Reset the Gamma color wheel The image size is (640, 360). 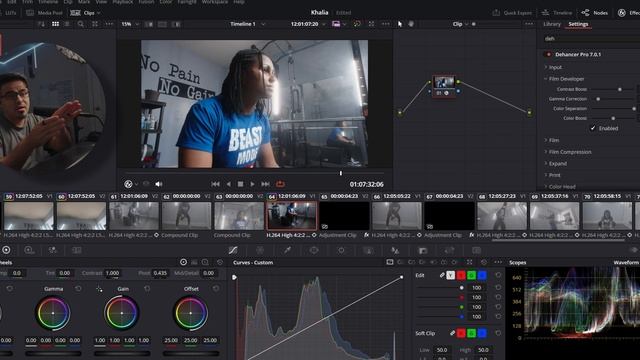click(78, 289)
